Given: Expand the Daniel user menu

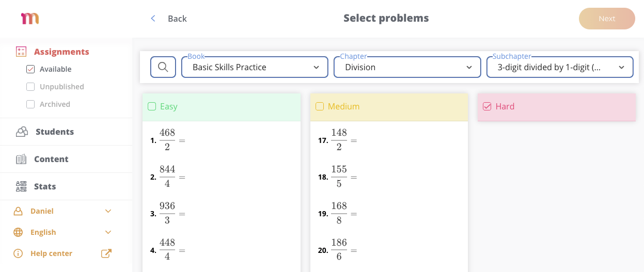Looking at the screenshot, I should pyautogui.click(x=62, y=211).
